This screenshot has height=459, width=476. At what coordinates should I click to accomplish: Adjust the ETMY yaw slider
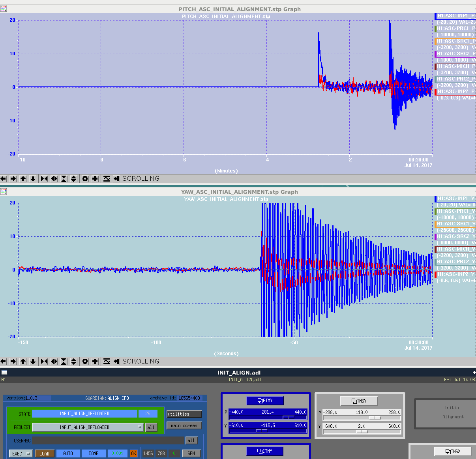tap(268, 431)
